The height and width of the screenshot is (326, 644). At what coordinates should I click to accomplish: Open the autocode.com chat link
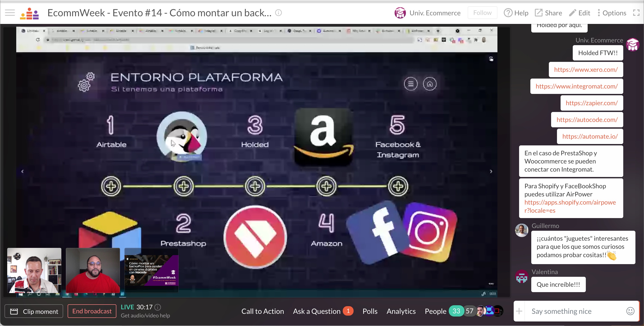pyautogui.click(x=587, y=120)
